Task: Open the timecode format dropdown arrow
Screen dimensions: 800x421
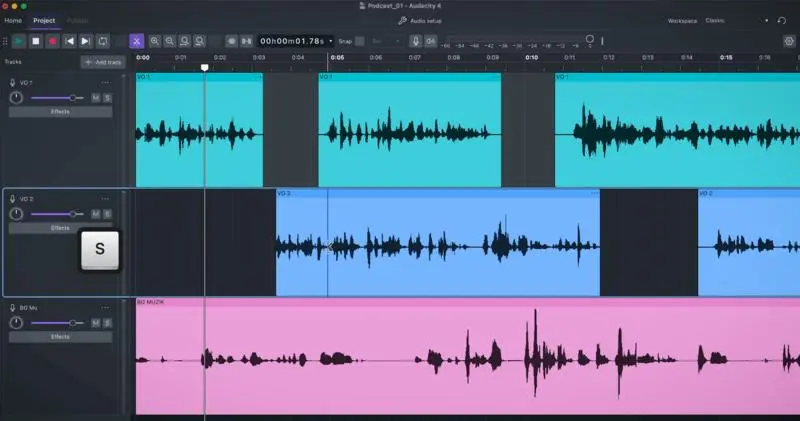Action: click(x=331, y=41)
